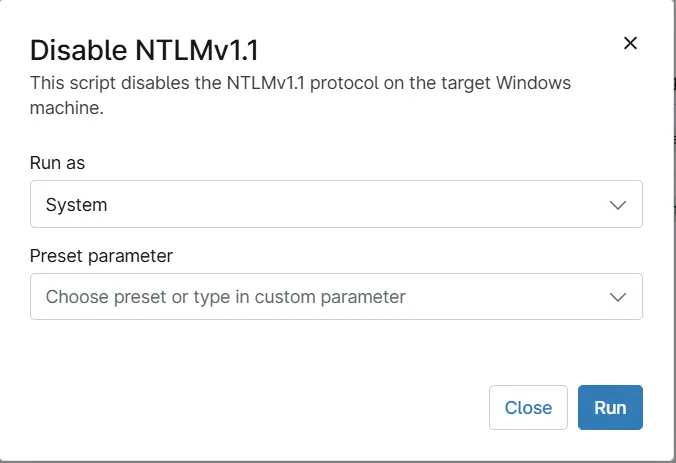Select the System value in Run as
Image resolution: width=676 pixels, height=463 pixels.
tap(77, 205)
